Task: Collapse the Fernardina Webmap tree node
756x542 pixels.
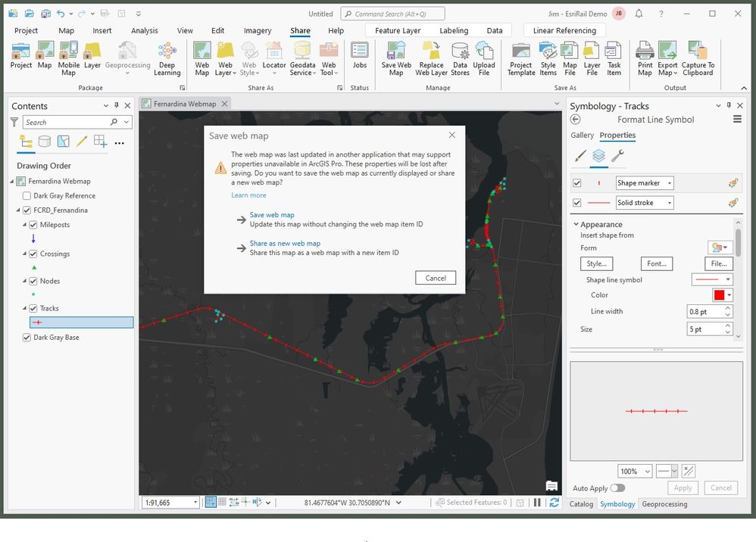Action: 12,181
